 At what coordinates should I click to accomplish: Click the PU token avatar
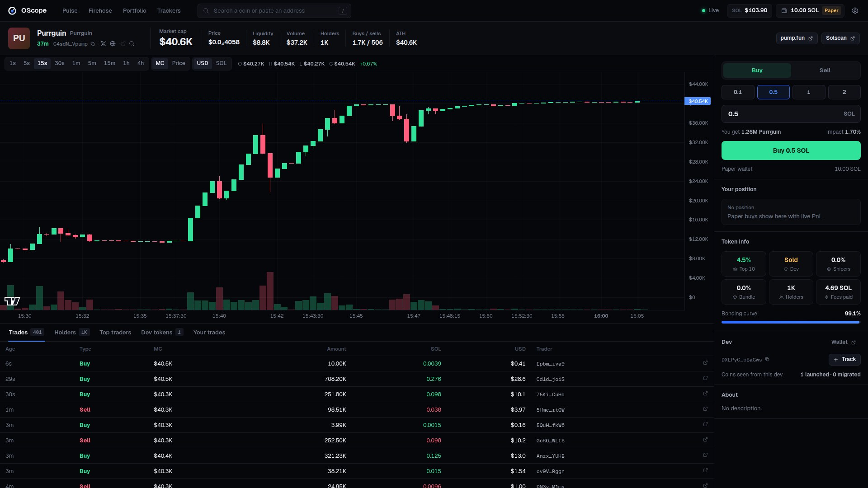19,38
